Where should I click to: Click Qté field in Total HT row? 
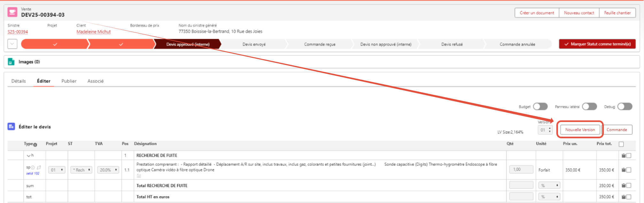(521, 196)
